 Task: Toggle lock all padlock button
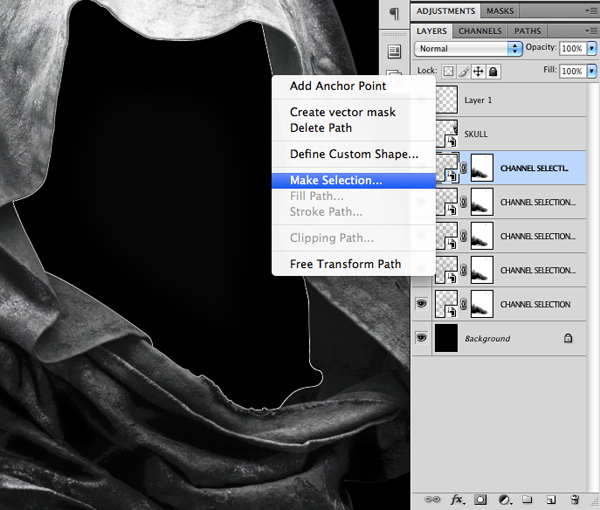point(493,72)
